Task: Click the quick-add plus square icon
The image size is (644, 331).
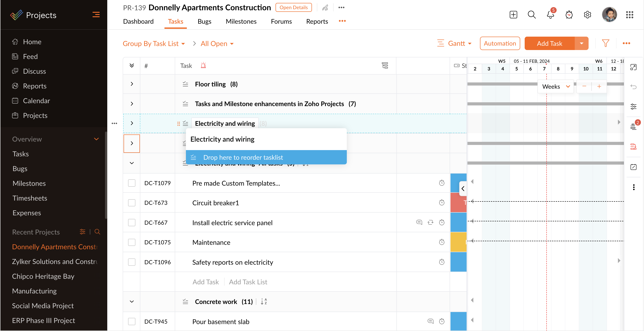Action: coord(513,15)
